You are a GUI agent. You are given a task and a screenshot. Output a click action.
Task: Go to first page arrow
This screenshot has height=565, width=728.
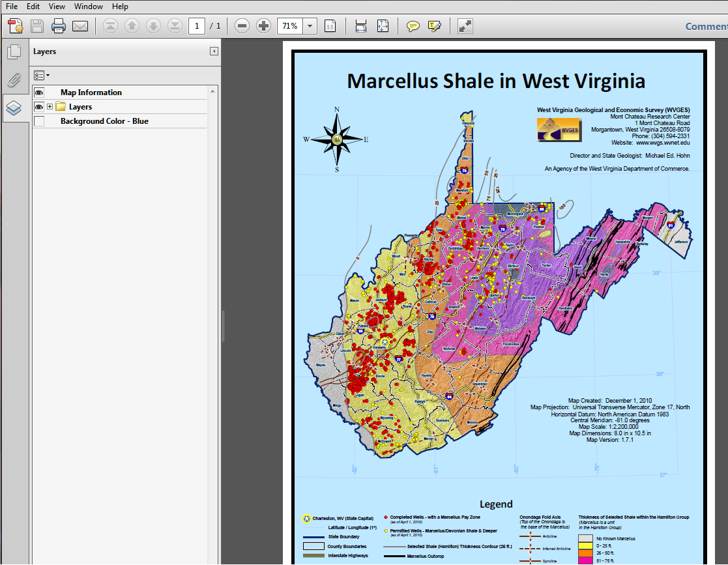click(110, 26)
